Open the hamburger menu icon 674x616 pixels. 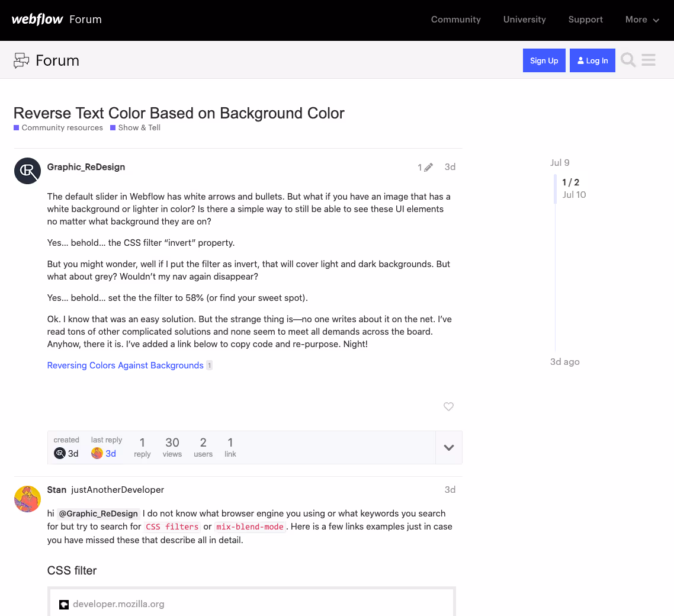(x=648, y=60)
